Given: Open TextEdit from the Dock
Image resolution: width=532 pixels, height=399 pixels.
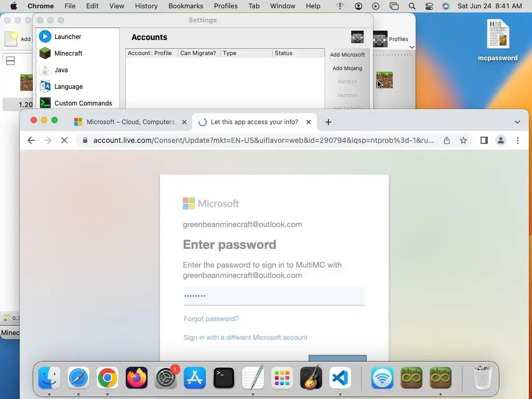Looking at the screenshot, I should [253, 378].
